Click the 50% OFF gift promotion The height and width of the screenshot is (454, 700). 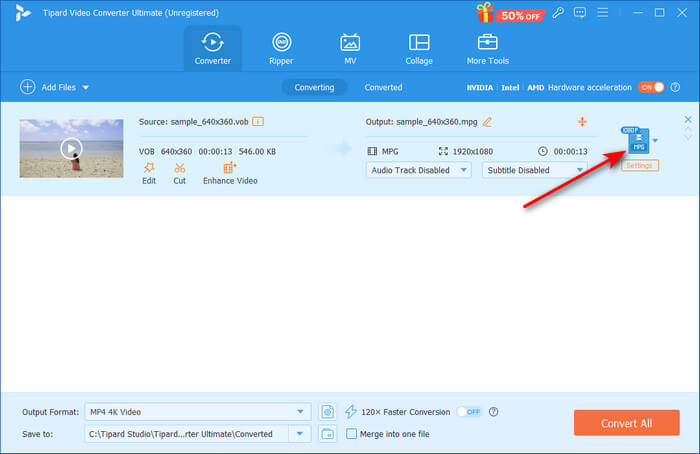(511, 13)
